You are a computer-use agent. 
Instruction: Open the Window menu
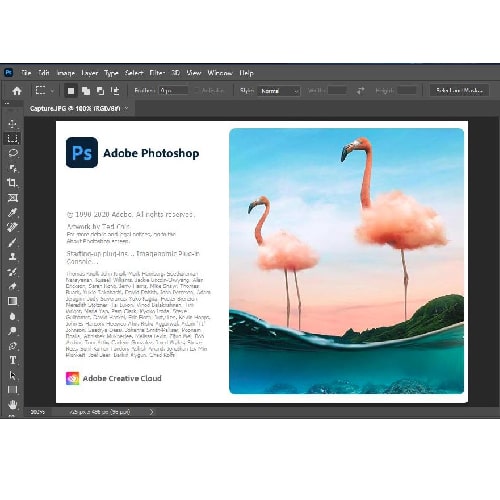tap(220, 73)
